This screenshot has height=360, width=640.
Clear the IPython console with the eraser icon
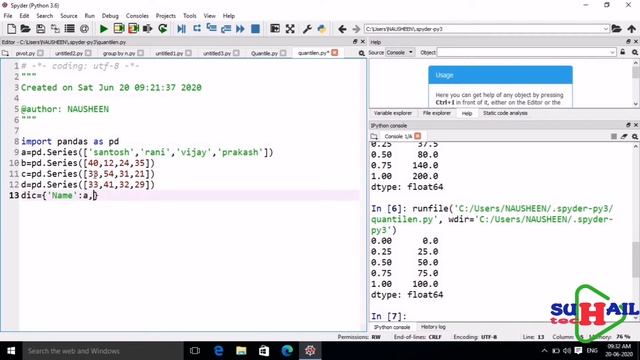[x=624, y=136]
